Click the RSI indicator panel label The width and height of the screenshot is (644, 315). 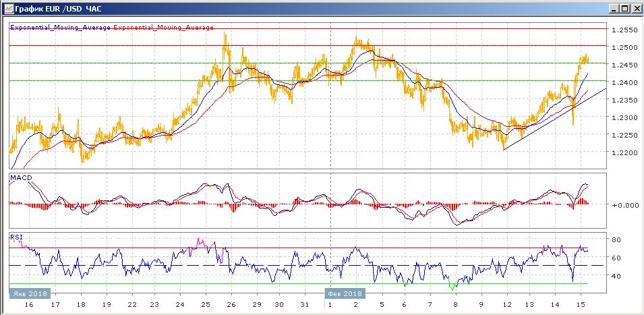point(16,237)
